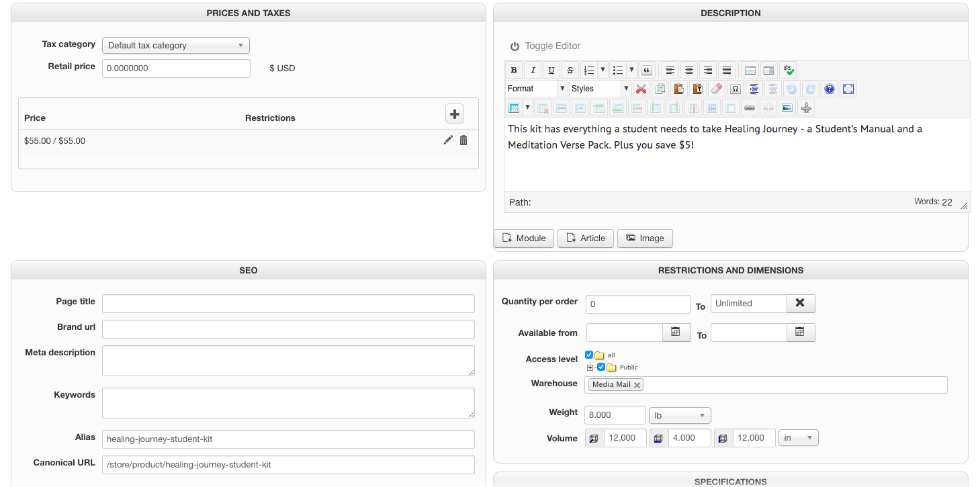This screenshot has width=980, height=487.
Task: Open the Format dropdown in editor
Action: click(536, 89)
